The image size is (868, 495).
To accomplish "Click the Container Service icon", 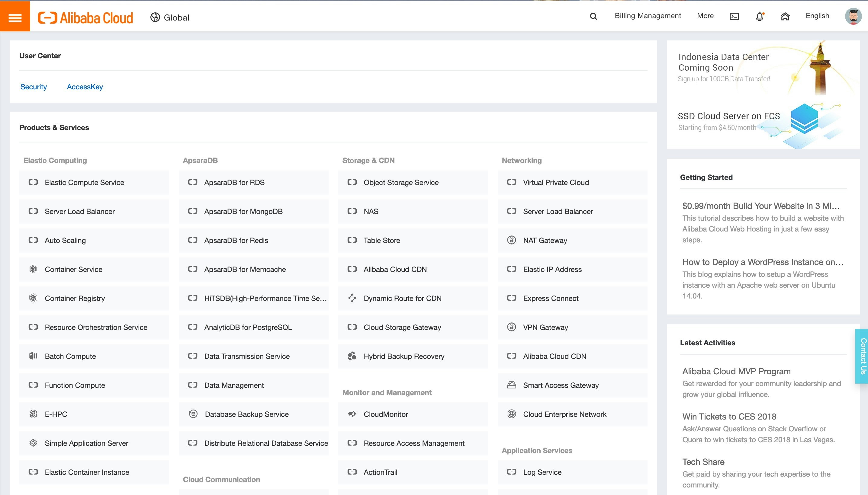I will point(33,269).
